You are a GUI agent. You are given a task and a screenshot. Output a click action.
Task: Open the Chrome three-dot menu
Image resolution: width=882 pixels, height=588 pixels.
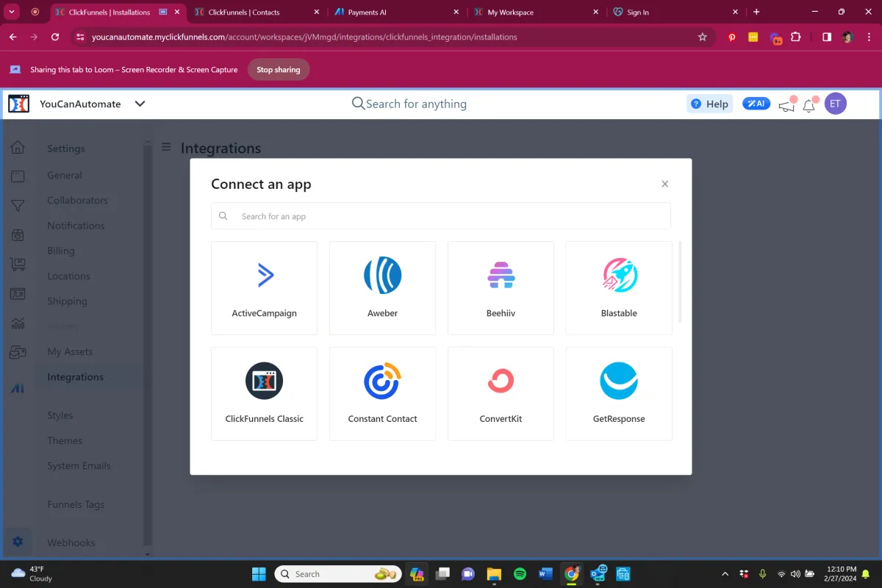coord(868,37)
